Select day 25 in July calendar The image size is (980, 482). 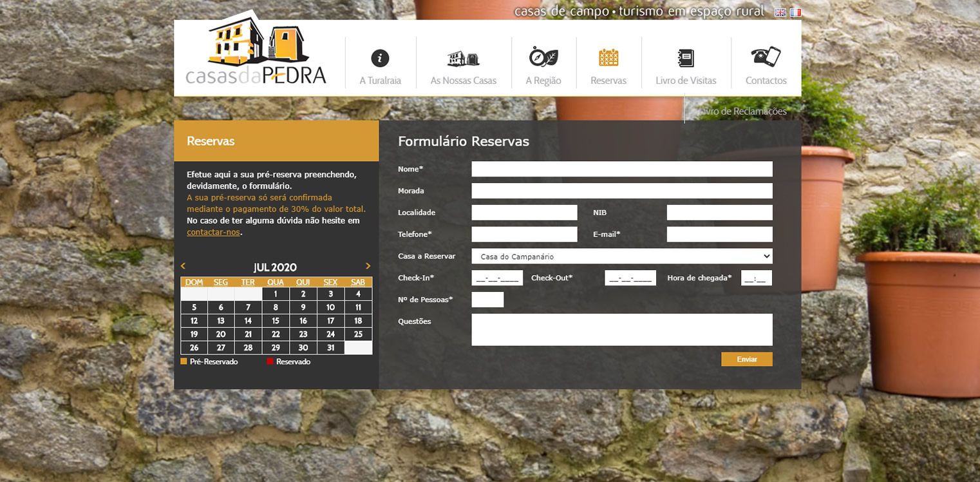pyautogui.click(x=359, y=334)
